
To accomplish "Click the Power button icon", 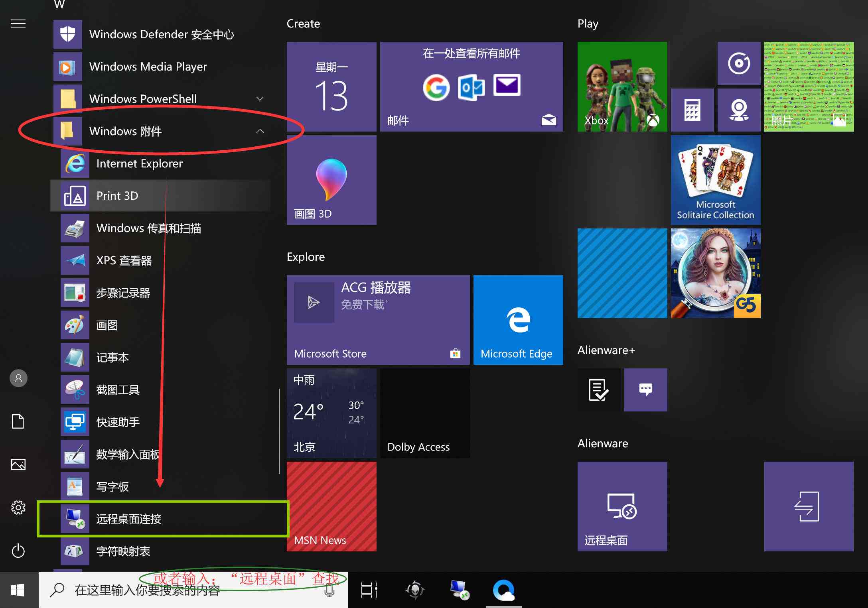I will point(18,551).
